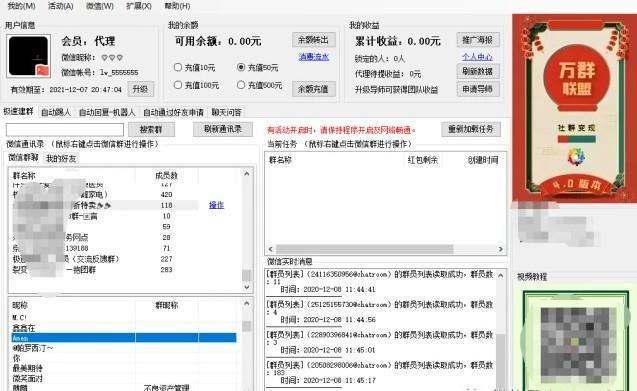Open the 消费流水 link
The image size is (637, 391).
click(x=314, y=57)
